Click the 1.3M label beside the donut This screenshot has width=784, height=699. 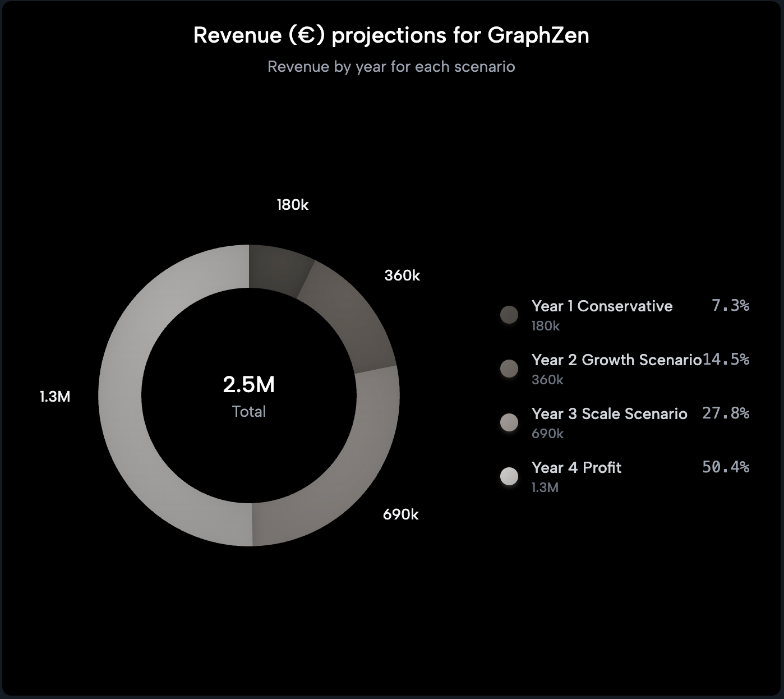click(x=54, y=396)
